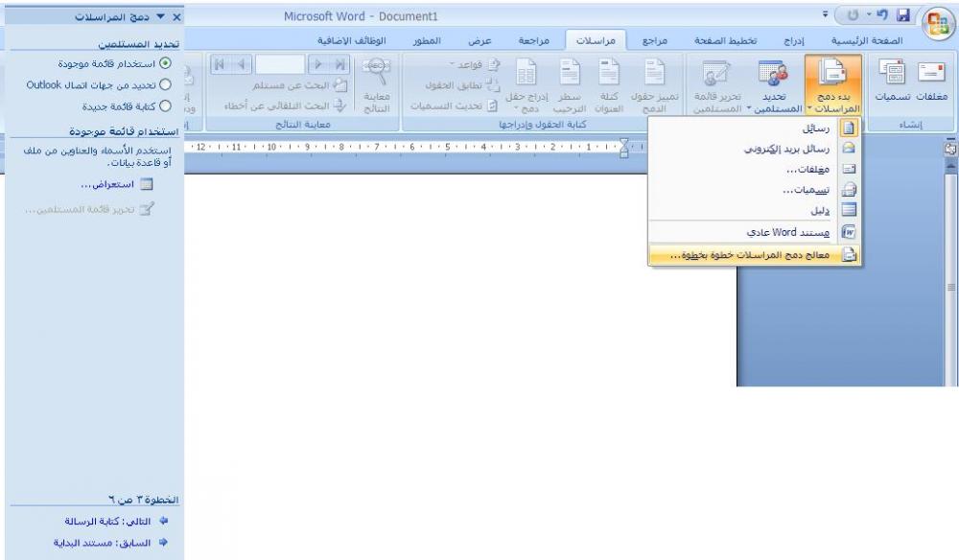Click the ruler toggle icon above the scrollbar
Viewport: 959px width, 560px height.
tap(950, 149)
